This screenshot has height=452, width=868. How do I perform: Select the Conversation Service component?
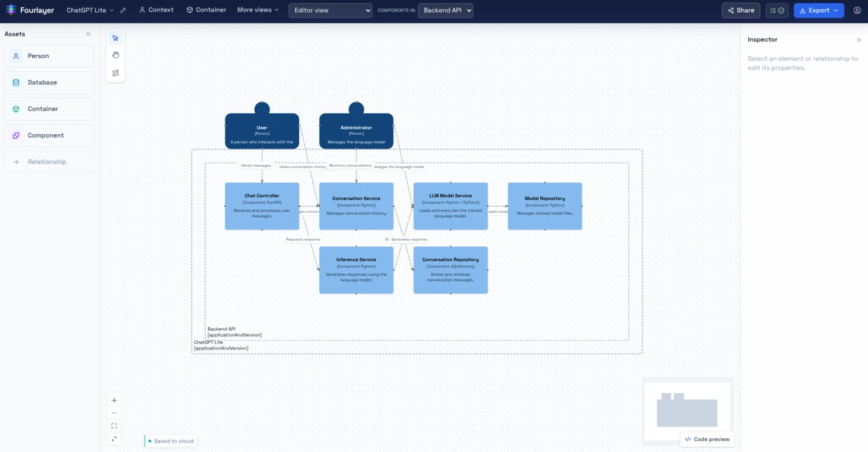(x=356, y=206)
